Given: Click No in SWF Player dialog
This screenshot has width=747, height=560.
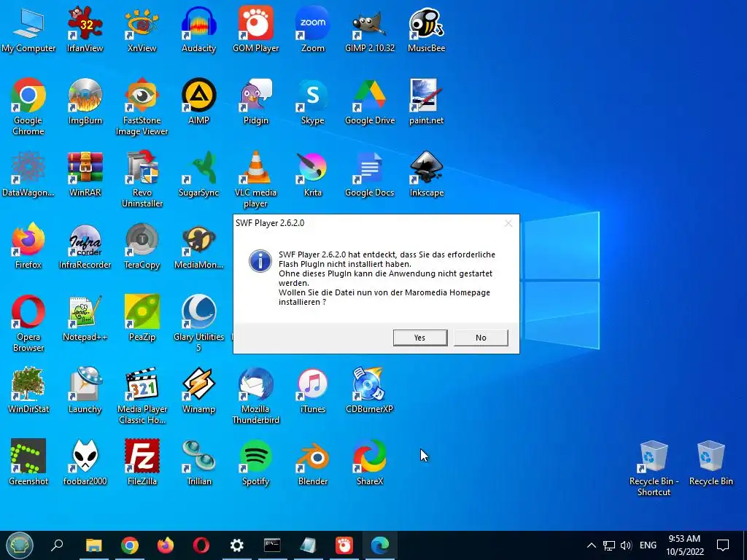Looking at the screenshot, I should (481, 338).
